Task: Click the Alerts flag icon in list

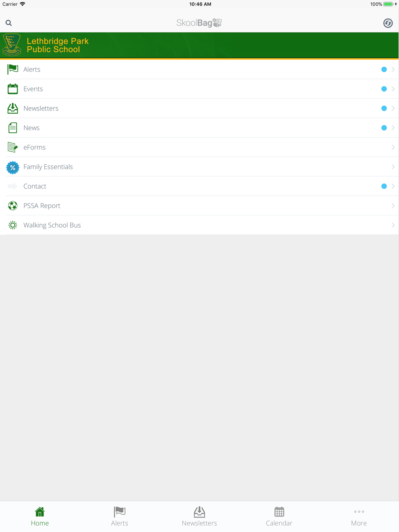Action: tap(13, 69)
